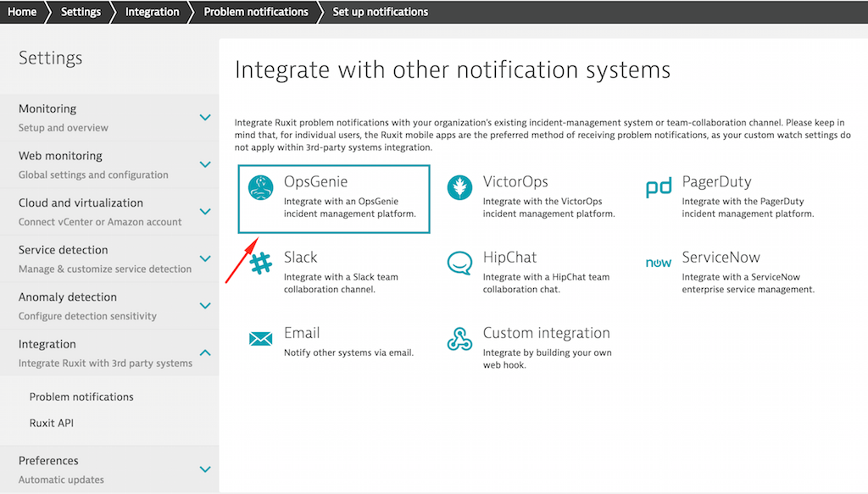Click the ServiceNow now icon
Viewport: 868px width, 494px height.
659,263
